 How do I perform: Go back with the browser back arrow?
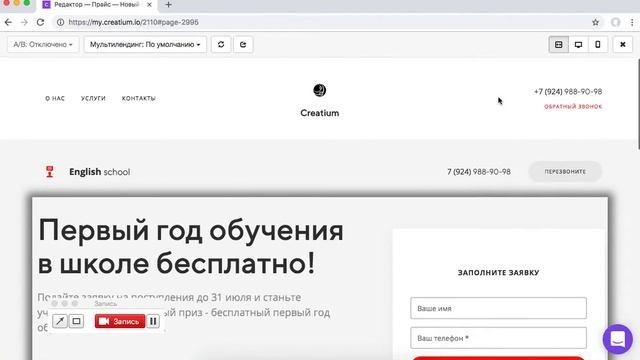click(x=8, y=22)
